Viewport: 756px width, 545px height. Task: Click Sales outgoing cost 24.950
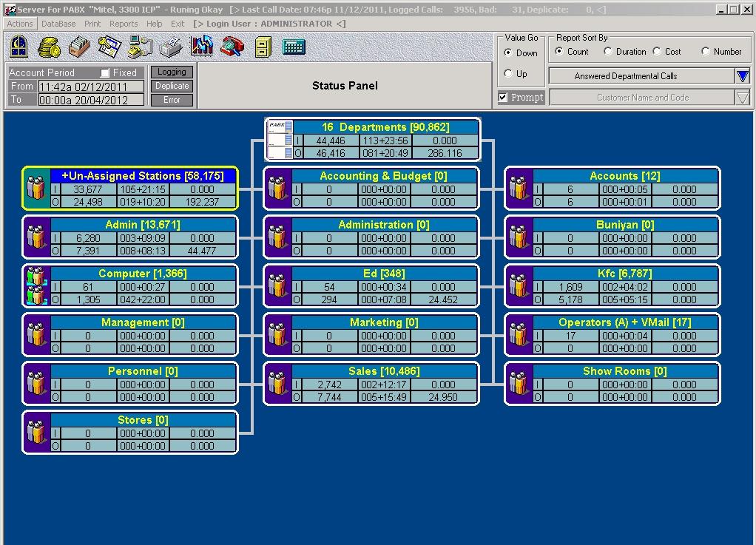pyautogui.click(x=443, y=397)
